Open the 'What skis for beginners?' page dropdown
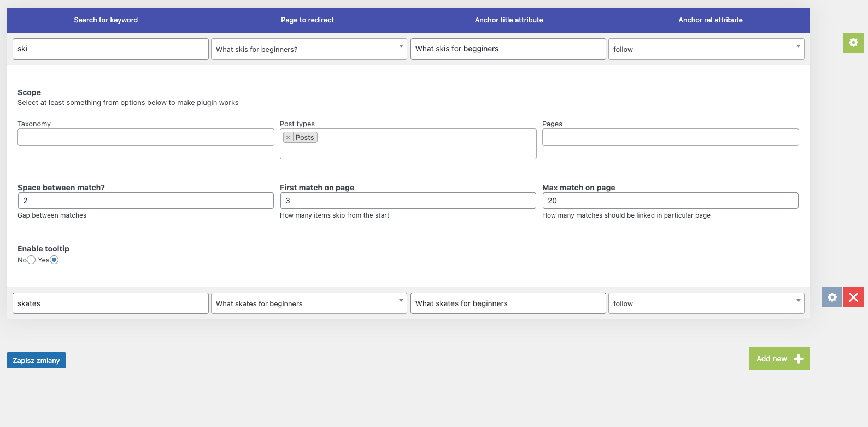868x427 pixels. click(x=309, y=49)
